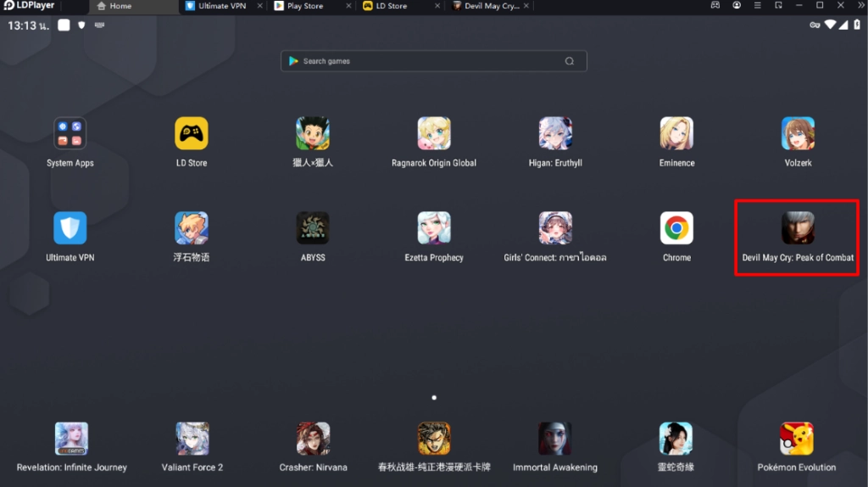The height and width of the screenshot is (487, 868).
Task: Close the Play Store tab
Action: coord(348,6)
